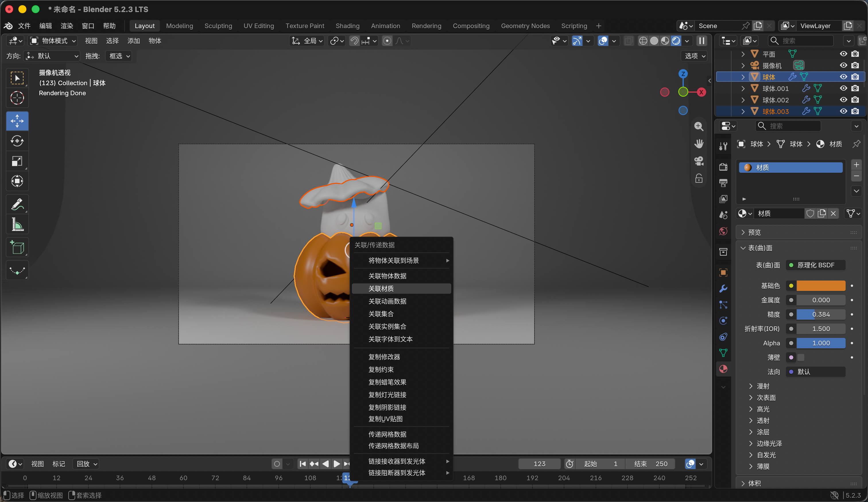
Task: Open the Modifiers wrench properties tab
Action: coord(723,289)
